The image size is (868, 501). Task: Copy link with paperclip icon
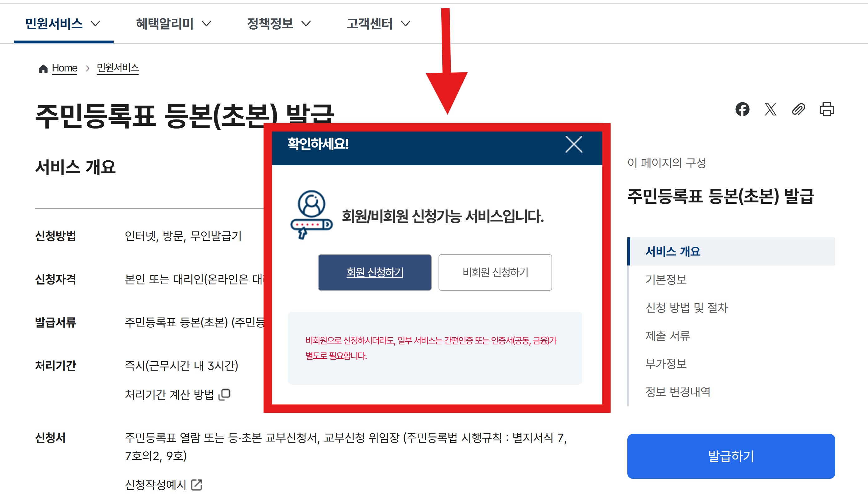(798, 109)
